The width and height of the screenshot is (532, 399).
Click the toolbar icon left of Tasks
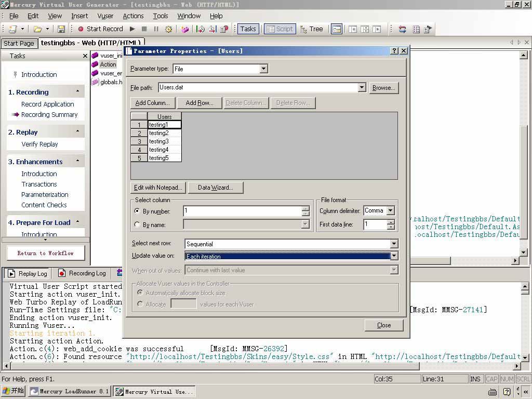click(x=224, y=29)
